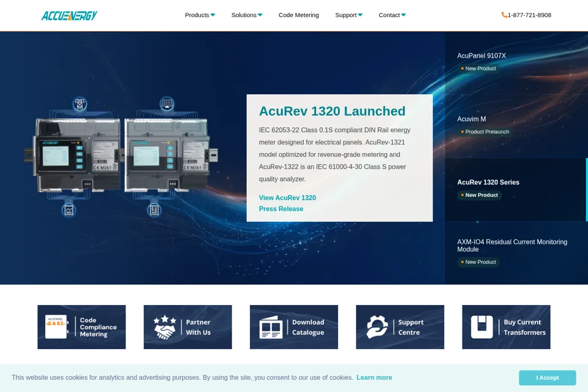588x392 pixels.
Task: Open the Support Centre tile
Action: tap(400, 327)
